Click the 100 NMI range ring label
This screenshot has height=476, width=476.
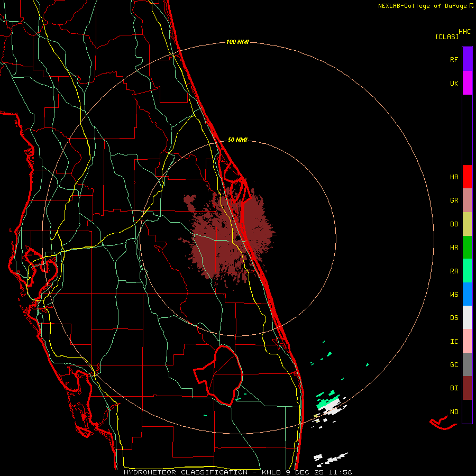pos(237,42)
